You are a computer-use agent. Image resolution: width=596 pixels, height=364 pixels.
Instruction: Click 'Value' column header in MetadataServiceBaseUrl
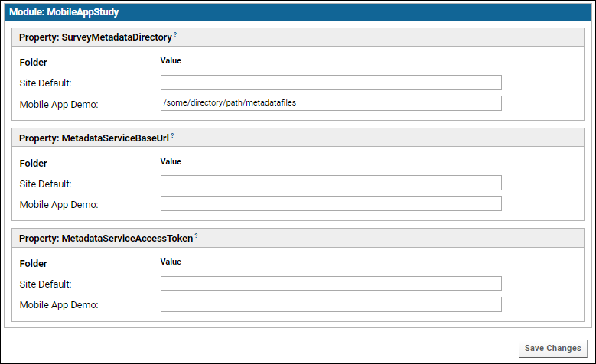pyautogui.click(x=171, y=161)
